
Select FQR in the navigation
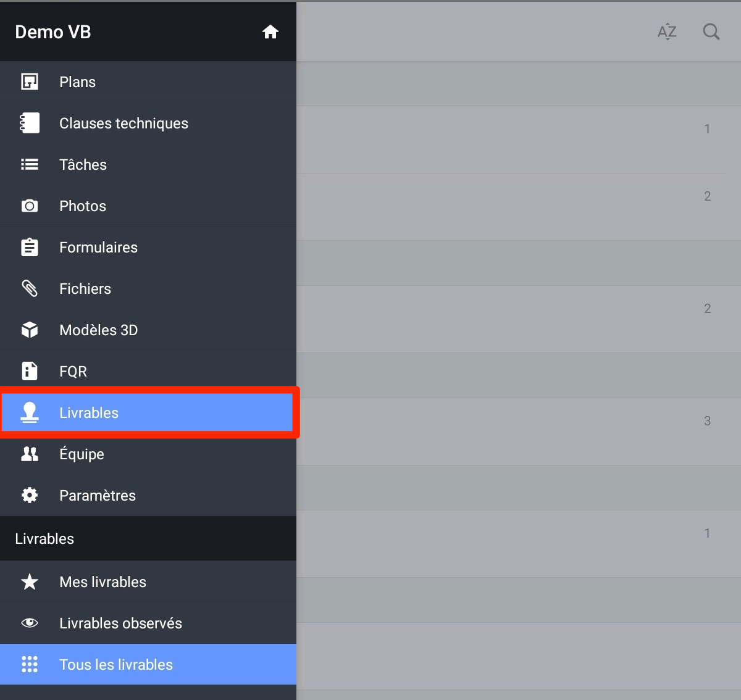tap(148, 371)
